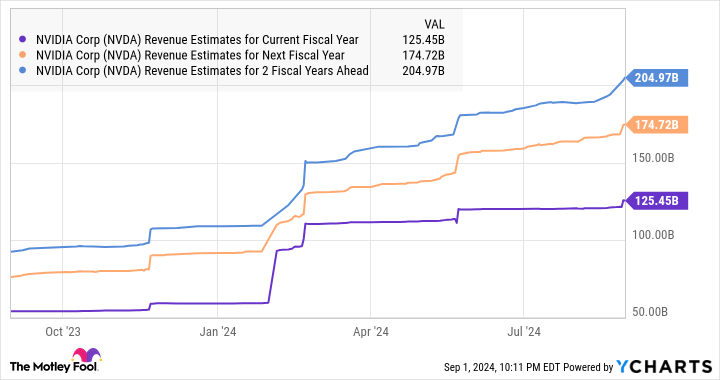Click the purple 125.45B value flag

click(657, 201)
